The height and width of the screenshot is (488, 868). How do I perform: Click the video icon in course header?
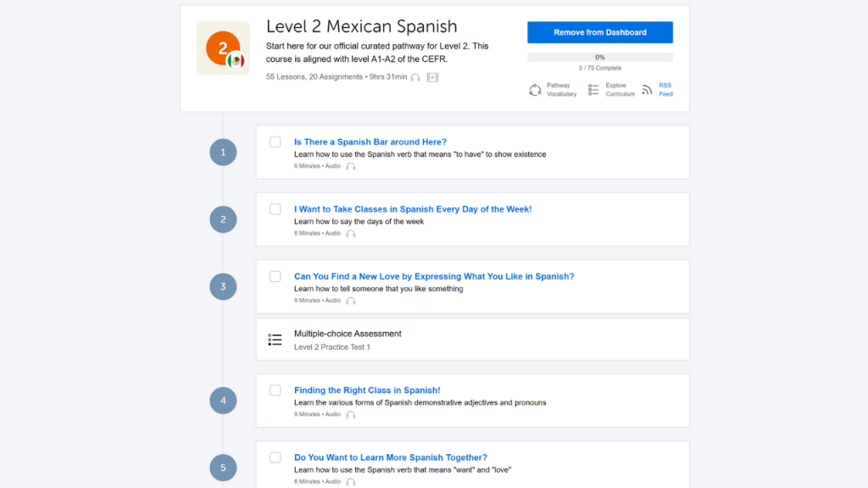pos(432,77)
